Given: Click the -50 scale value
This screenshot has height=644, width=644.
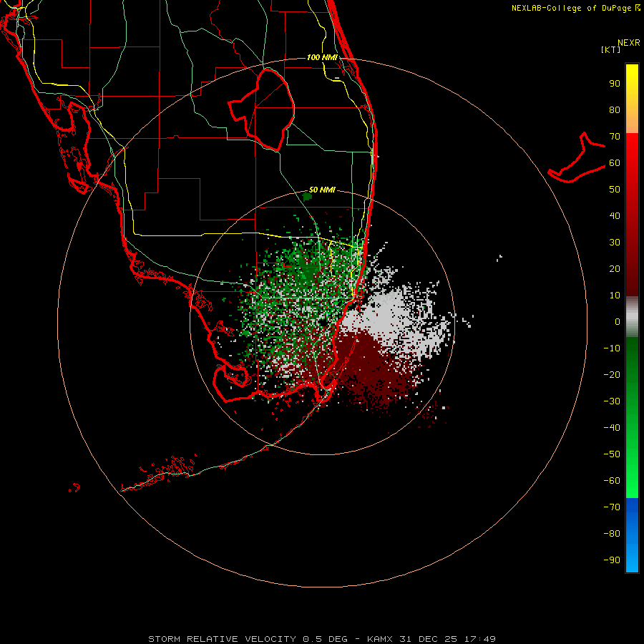Looking at the screenshot, I should [612, 454].
